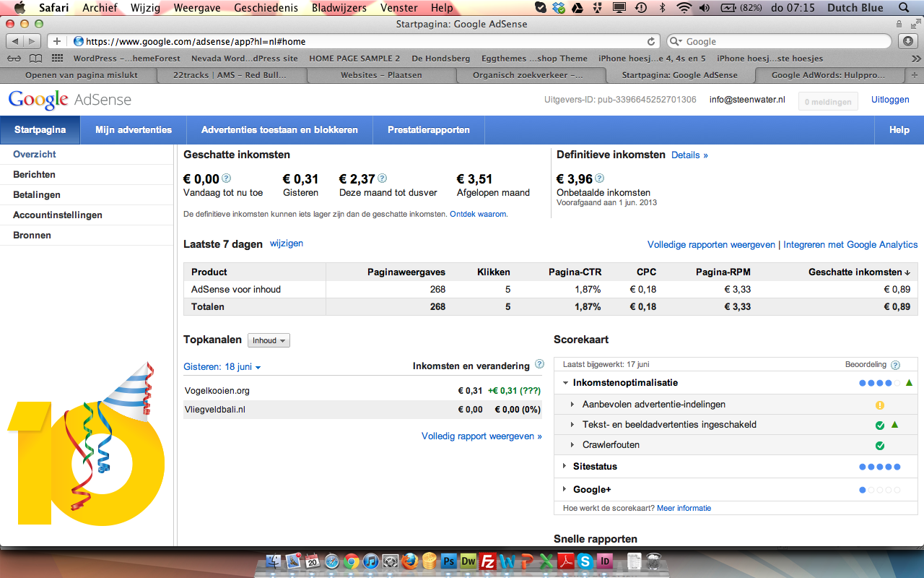Open Reading List glasses icon
Viewport: 924px width, 578px height.
point(14,59)
